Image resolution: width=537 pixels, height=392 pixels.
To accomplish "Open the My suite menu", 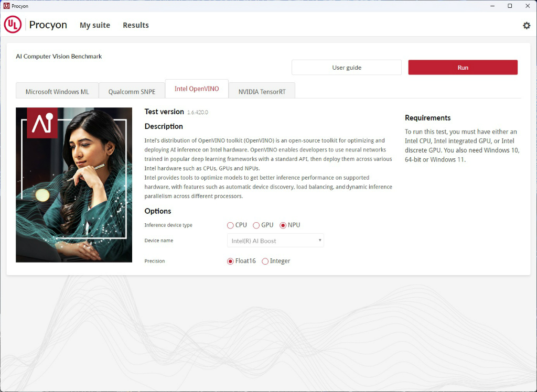I will (x=95, y=25).
